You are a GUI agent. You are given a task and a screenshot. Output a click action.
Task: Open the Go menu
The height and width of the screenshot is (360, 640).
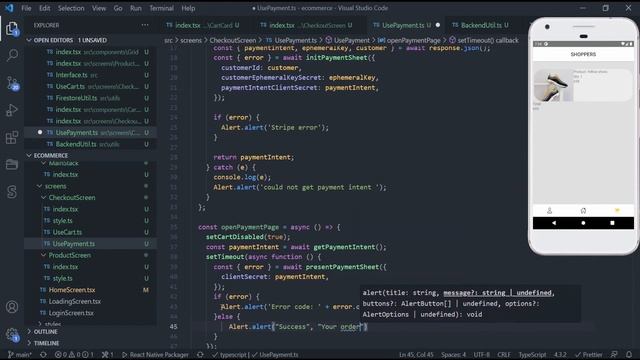(118, 8)
